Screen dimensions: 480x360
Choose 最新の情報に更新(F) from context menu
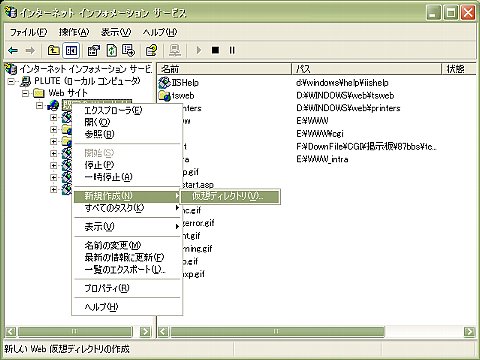pyautogui.click(x=127, y=258)
